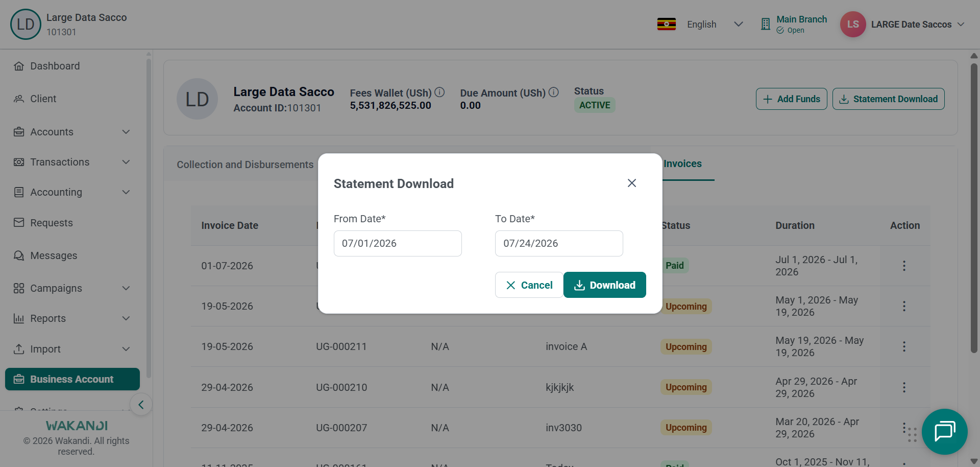The width and height of the screenshot is (980, 467).
Task: Click invoice number UG-000207
Action: pos(341,428)
